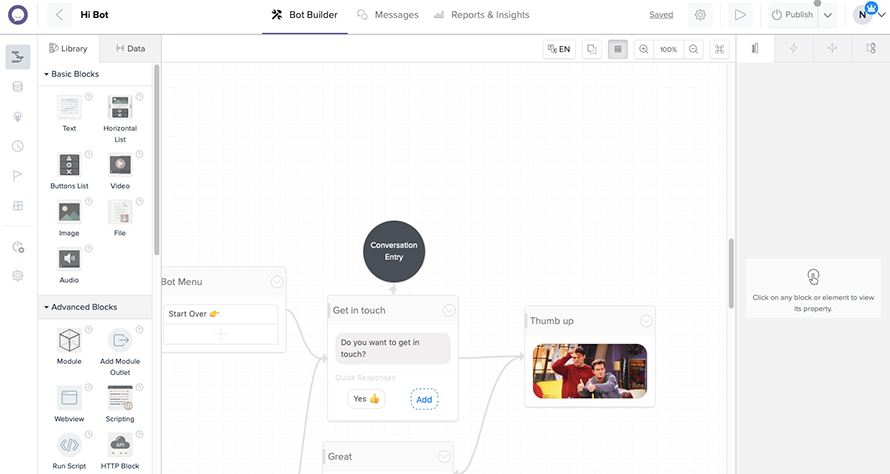This screenshot has width=890, height=474.
Task: Zoom out on the canvas
Action: (x=694, y=49)
